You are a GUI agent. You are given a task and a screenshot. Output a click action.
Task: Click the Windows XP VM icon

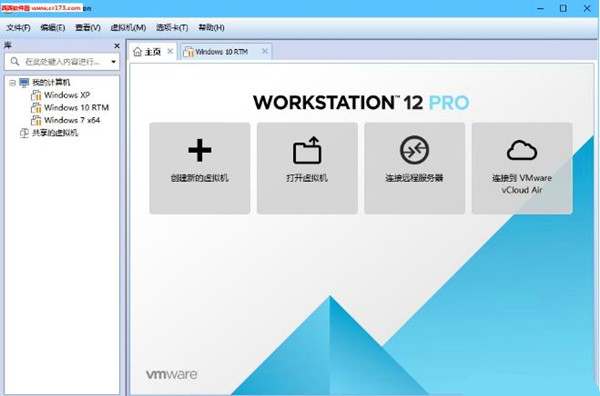point(36,95)
